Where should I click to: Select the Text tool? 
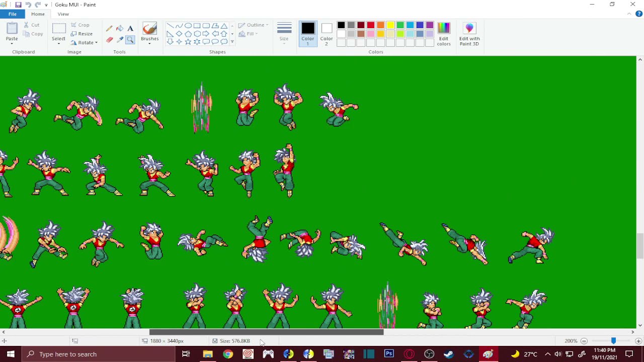pos(130,29)
